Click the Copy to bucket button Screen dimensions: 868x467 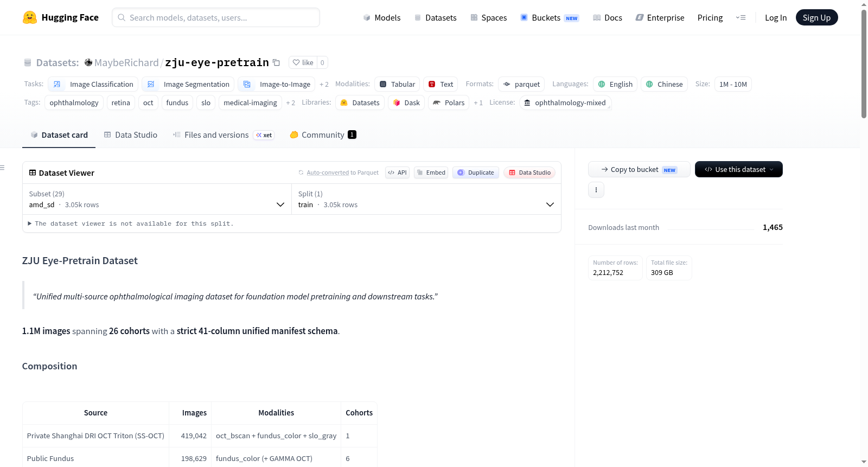[639, 169]
